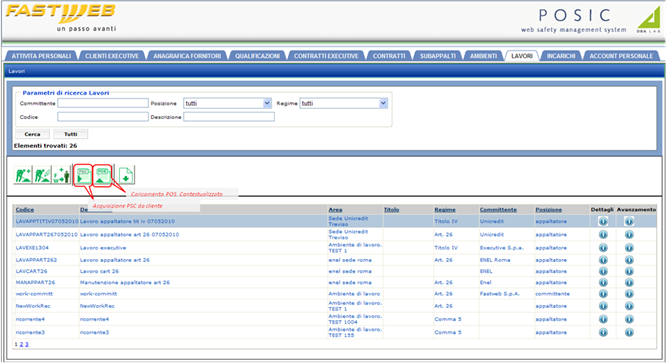
Task: Open Dettagli for LAVEXE1304 row
Action: click(x=603, y=248)
